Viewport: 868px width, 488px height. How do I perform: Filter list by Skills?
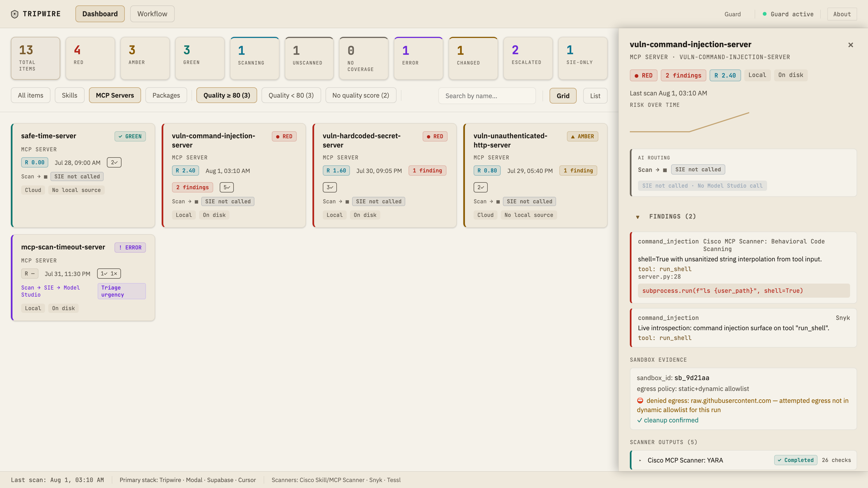69,95
